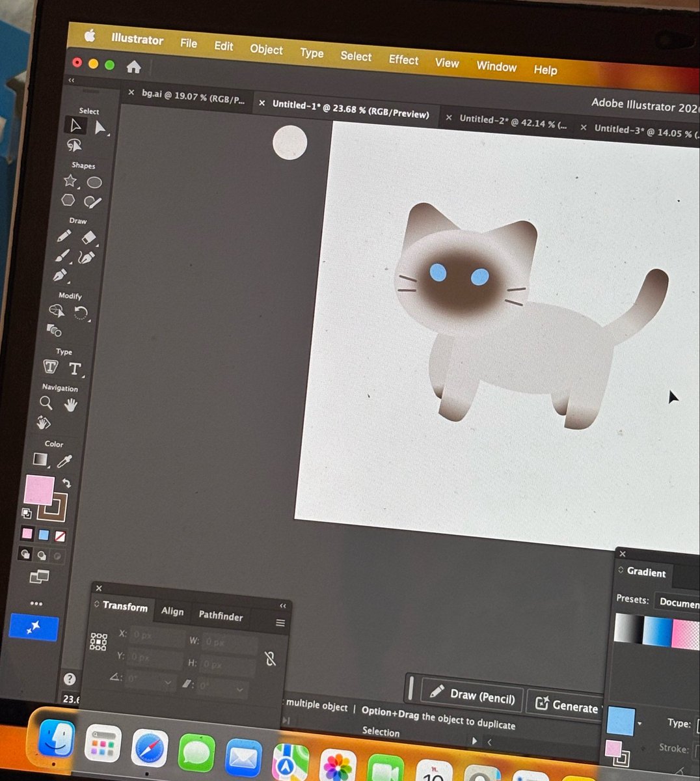Screen dimensions: 700x781
Task: Toggle Constrain Width and Height Proportions link
Action: pos(271,659)
